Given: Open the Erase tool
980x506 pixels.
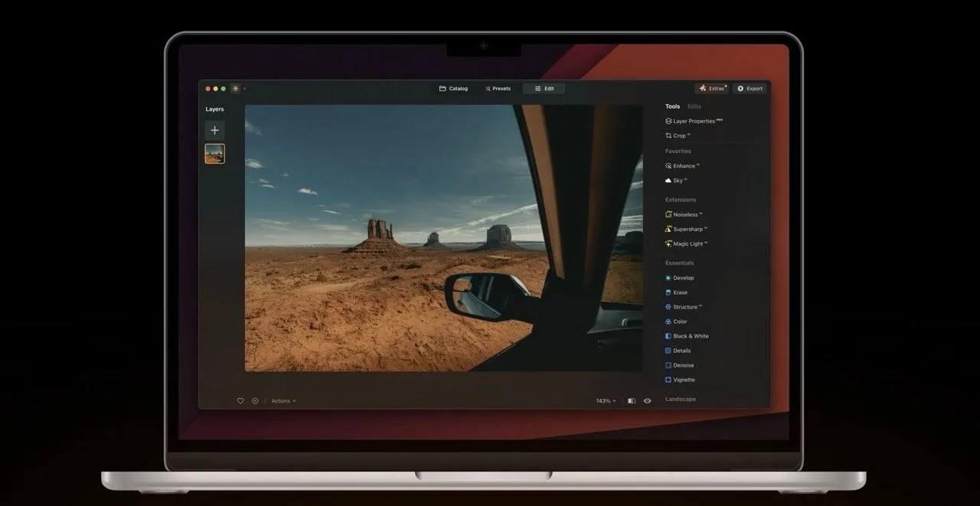Looking at the screenshot, I should point(679,292).
